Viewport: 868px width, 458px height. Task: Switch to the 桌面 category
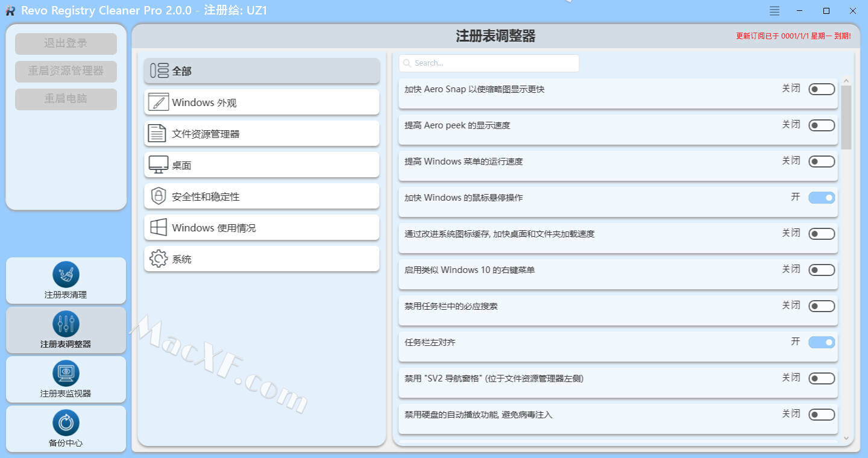[262, 165]
